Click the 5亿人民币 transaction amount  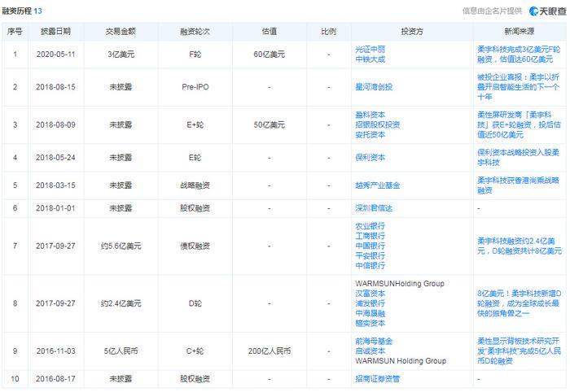121,351
